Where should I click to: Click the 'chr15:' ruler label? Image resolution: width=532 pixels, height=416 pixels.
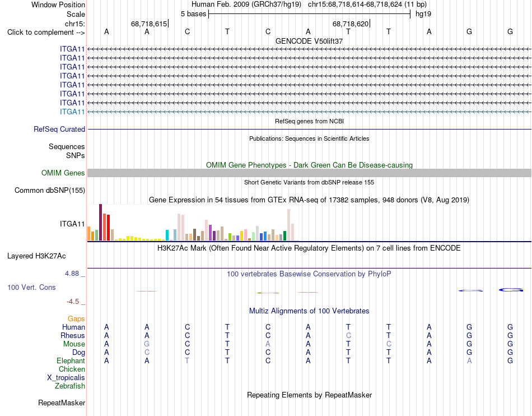coord(75,24)
